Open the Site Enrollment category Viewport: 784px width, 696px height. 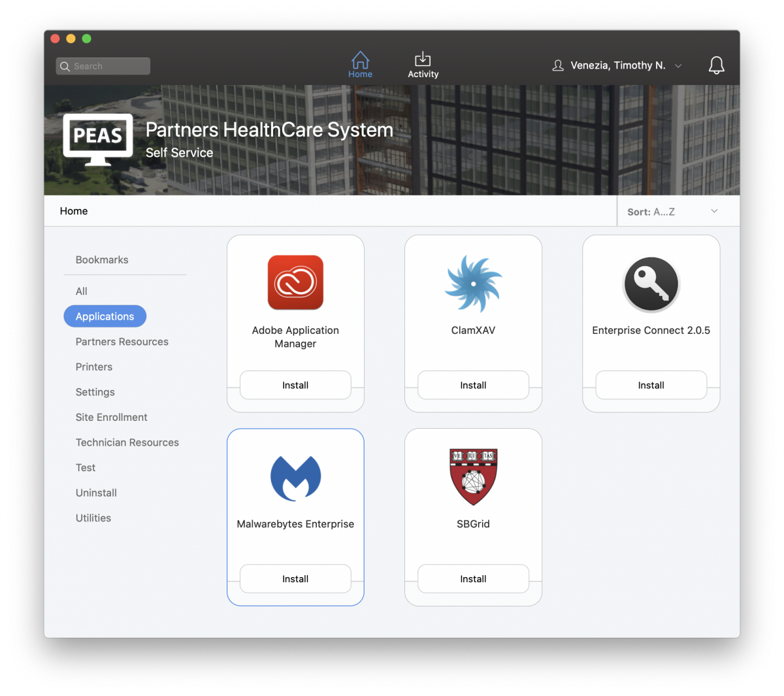tap(112, 418)
